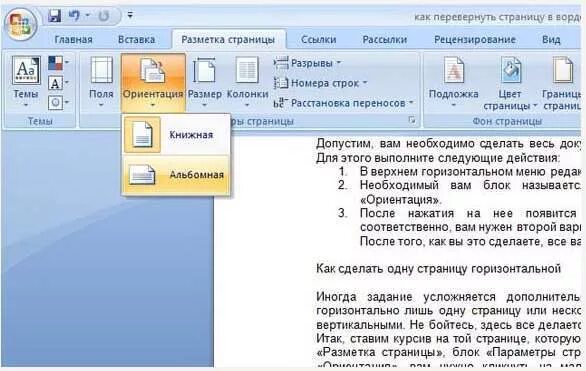586x371 pixels.
Task: Open theme colors dropdown
Action: coord(58,63)
